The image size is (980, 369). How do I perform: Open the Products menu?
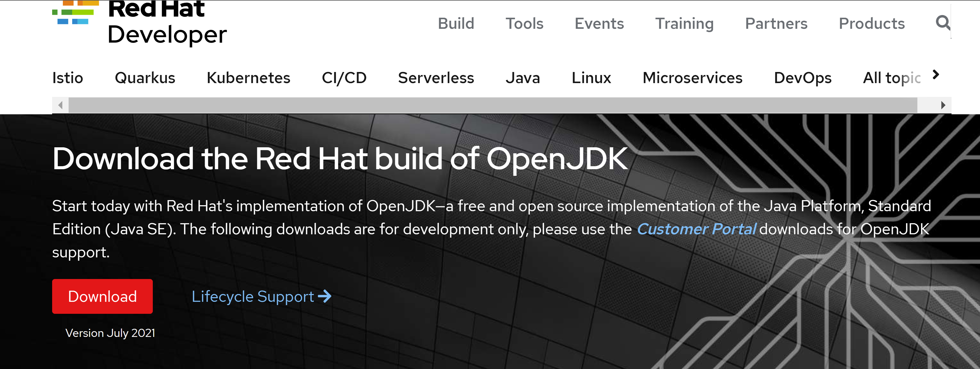pyautogui.click(x=872, y=24)
